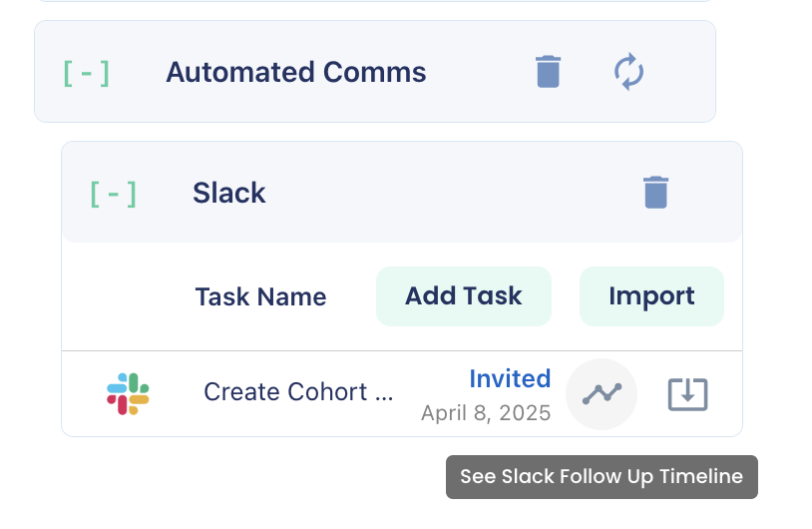The width and height of the screenshot is (812, 529).
Task: Click the Import button
Action: tap(651, 296)
